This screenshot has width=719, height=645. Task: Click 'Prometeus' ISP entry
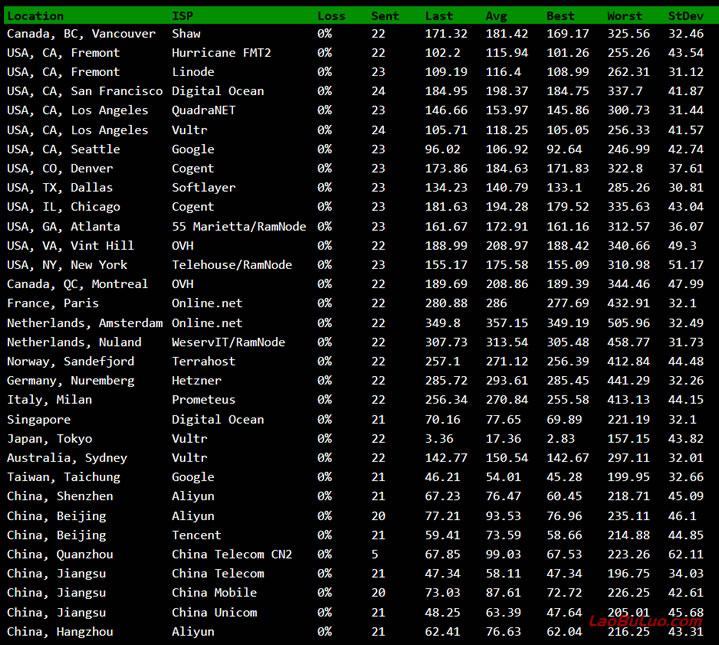[x=203, y=400]
